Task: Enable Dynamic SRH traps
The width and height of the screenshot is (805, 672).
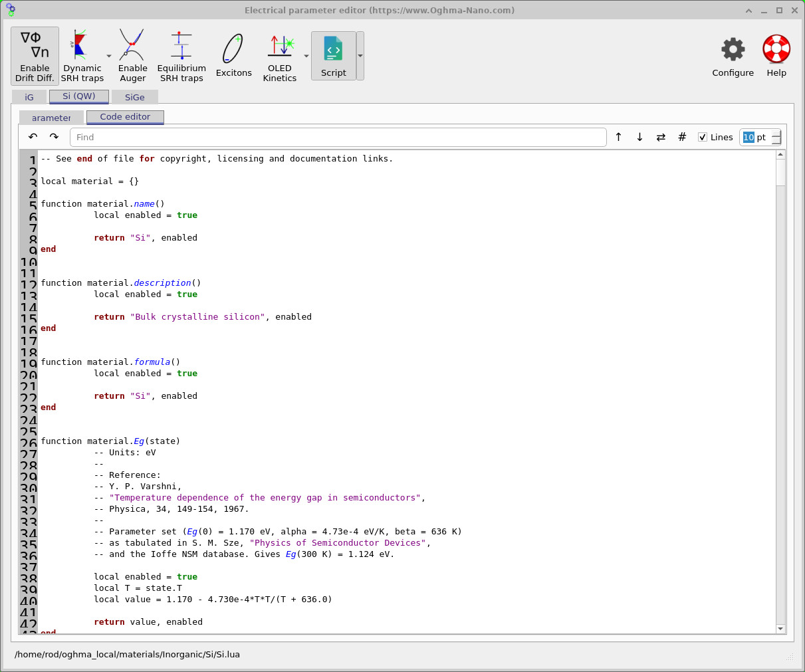Action: pyautogui.click(x=82, y=56)
